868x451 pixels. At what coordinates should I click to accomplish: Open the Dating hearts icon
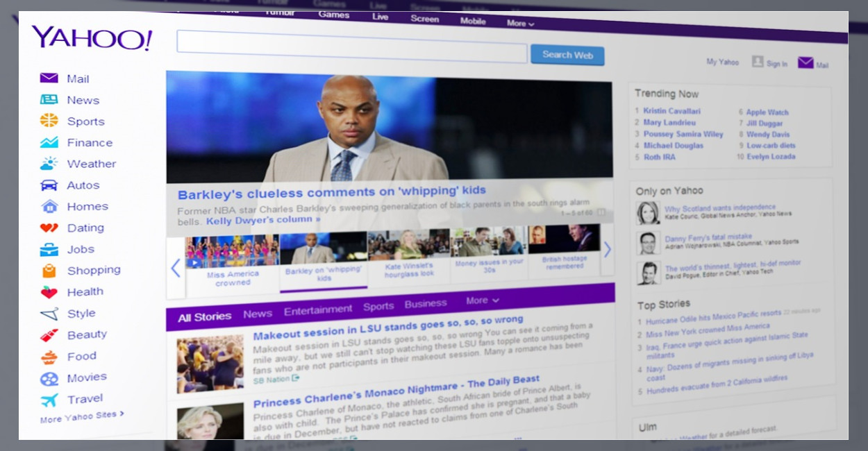click(x=49, y=227)
